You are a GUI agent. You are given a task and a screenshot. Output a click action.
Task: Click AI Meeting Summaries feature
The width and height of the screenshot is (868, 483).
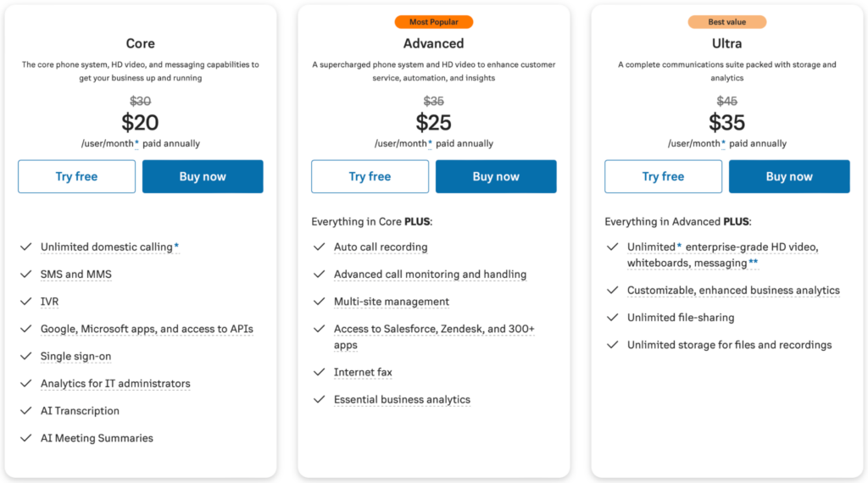point(97,438)
